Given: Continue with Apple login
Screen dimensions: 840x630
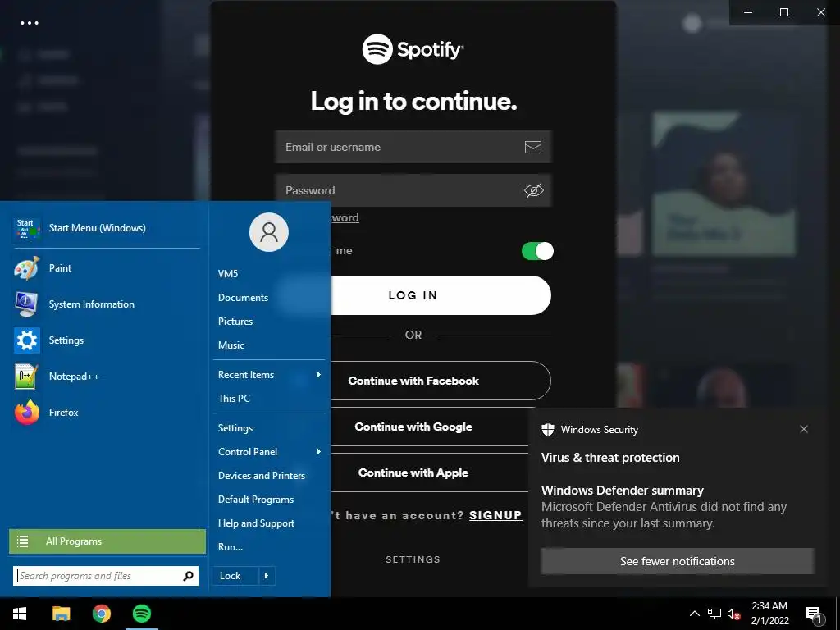Looking at the screenshot, I should coord(429,472).
